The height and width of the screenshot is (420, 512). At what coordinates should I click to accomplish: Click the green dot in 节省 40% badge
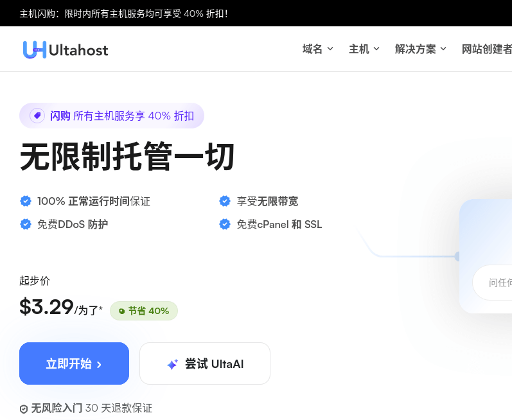[122, 311]
